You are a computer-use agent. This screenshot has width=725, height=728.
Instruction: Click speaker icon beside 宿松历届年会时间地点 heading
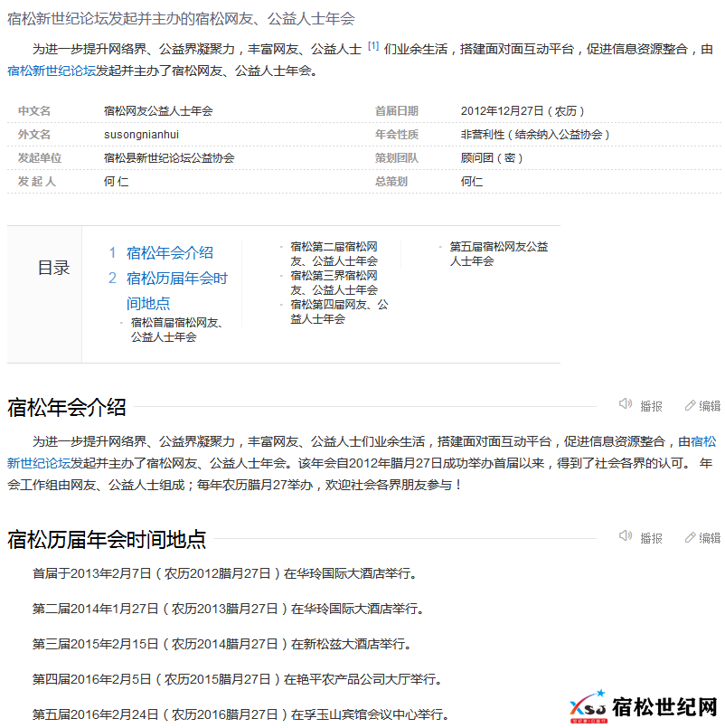[626, 535]
